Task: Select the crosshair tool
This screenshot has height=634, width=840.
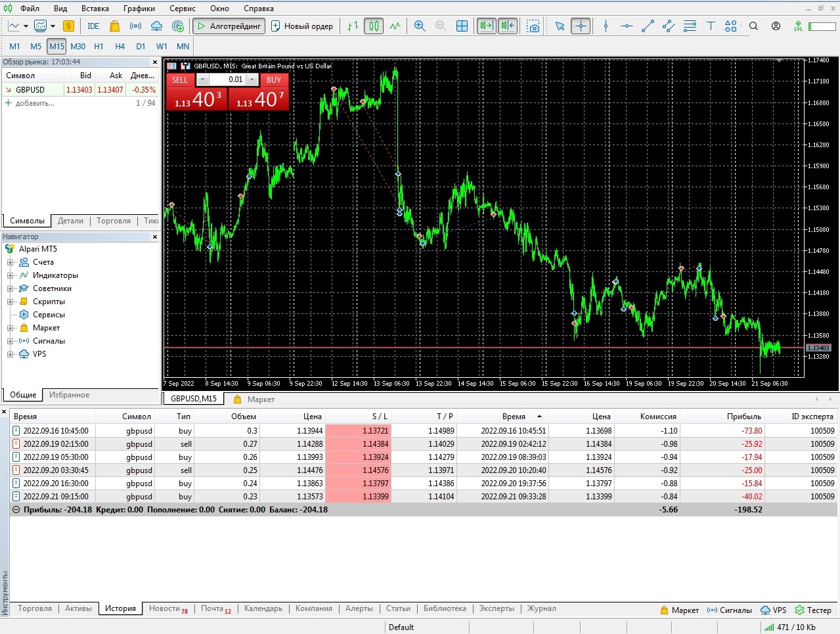Action: pyautogui.click(x=581, y=26)
